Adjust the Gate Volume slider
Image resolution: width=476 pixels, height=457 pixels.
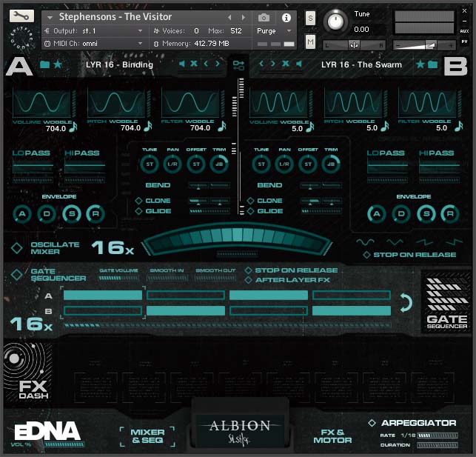118,278
